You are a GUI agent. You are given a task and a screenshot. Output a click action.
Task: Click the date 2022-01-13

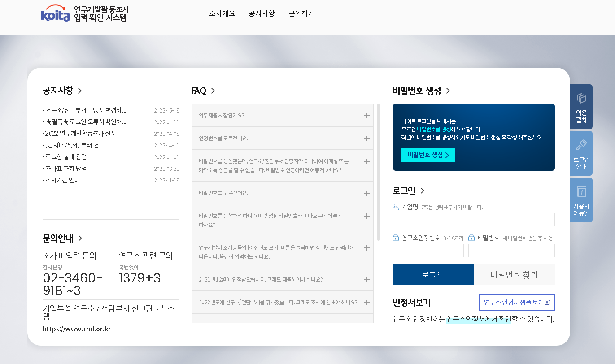point(166,180)
